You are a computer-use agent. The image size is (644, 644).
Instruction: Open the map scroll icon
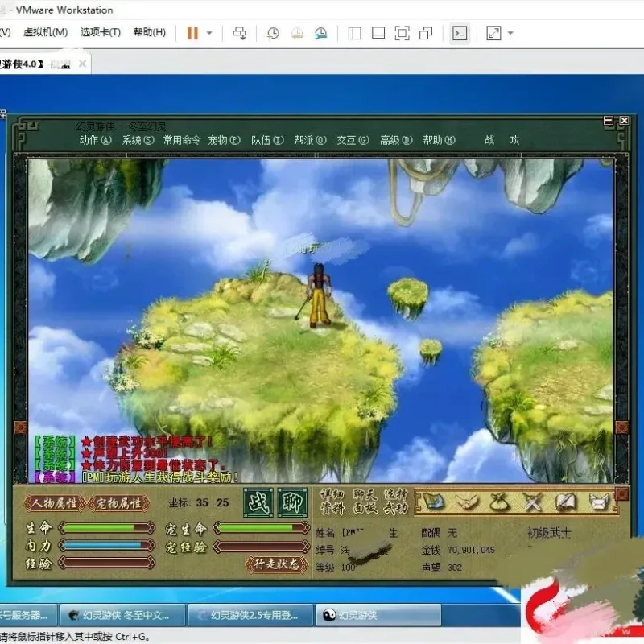pyautogui.click(x=434, y=502)
